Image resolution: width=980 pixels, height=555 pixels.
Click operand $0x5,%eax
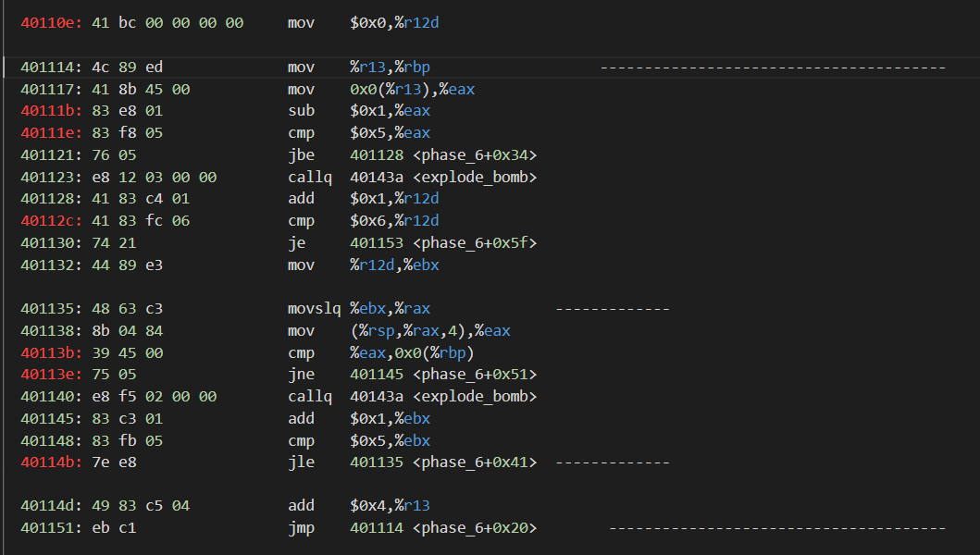pyautogui.click(x=390, y=133)
